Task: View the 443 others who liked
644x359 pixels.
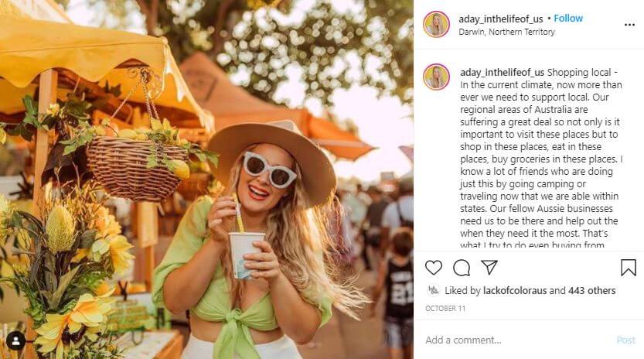Action: (x=592, y=290)
